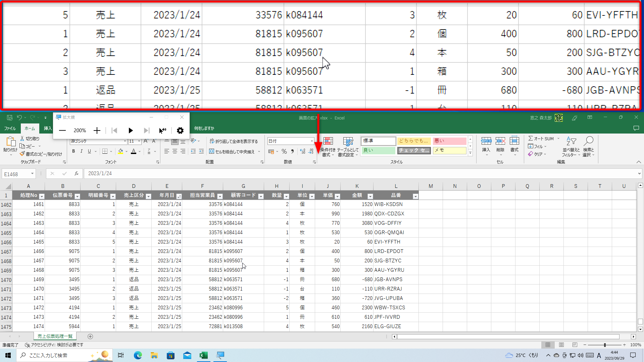This screenshot has height=362, width=644.
Task: Open the 顧客コード column filter dropdown
Action: coord(261,196)
